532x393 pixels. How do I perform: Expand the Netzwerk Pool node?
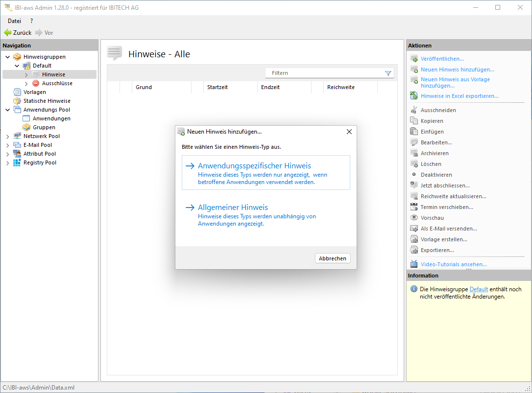tap(8, 136)
